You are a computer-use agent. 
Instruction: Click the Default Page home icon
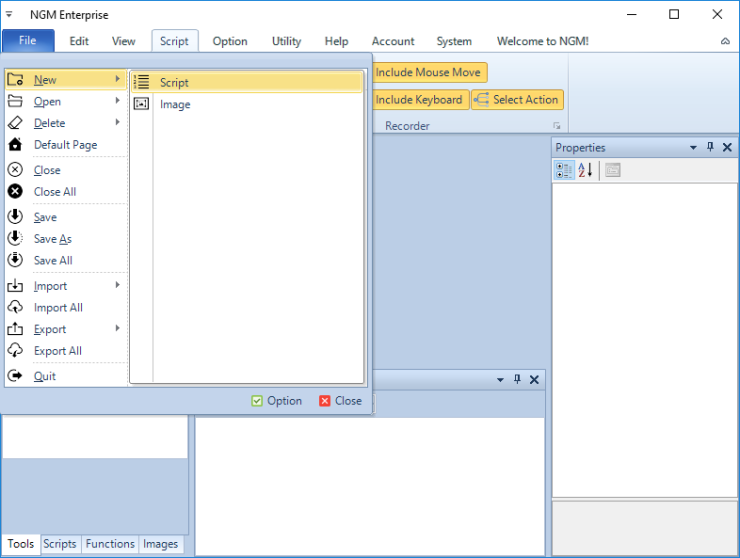click(x=15, y=145)
